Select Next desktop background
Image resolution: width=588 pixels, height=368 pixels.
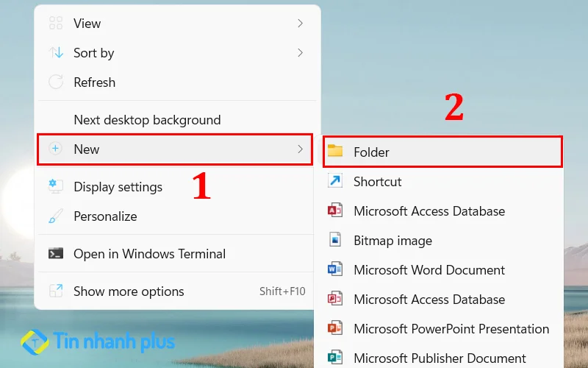147,120
